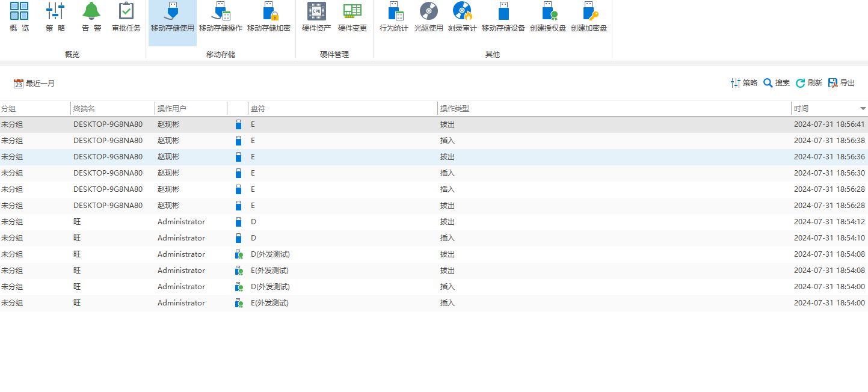This screenshot has width=868, height=392.
Task: Click the 导出 export button
Action: coord(842,83)
